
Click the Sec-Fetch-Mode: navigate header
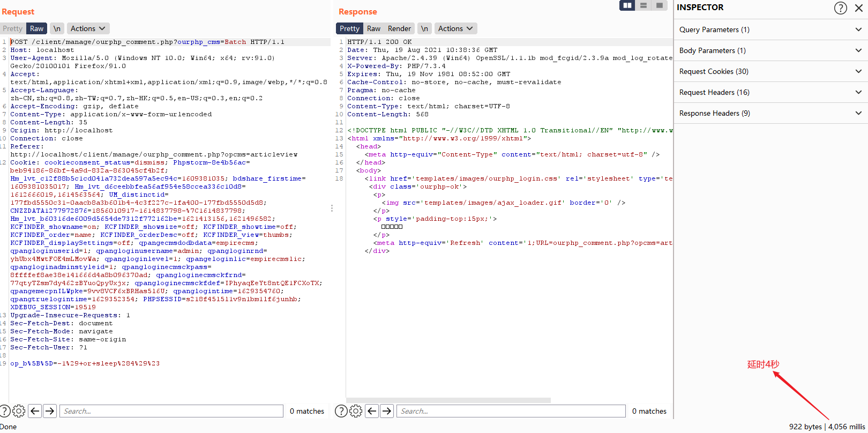coord(62,331)
